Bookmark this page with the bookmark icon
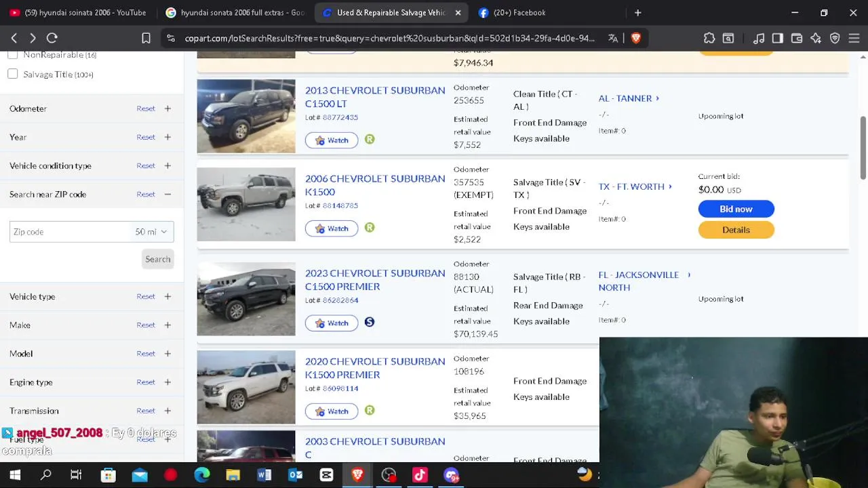The height and width of the screenshot is (488, 868). pyautogui.click(x=146, y=39)
